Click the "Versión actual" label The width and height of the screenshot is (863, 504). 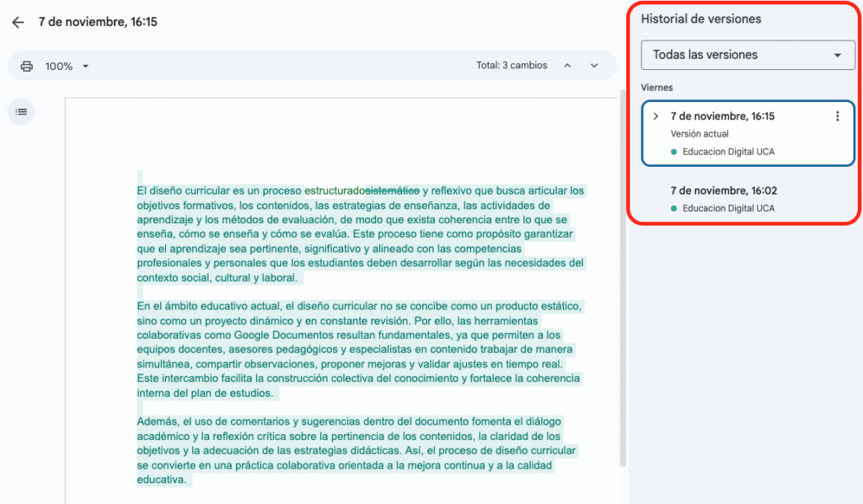tap(700, 134)
